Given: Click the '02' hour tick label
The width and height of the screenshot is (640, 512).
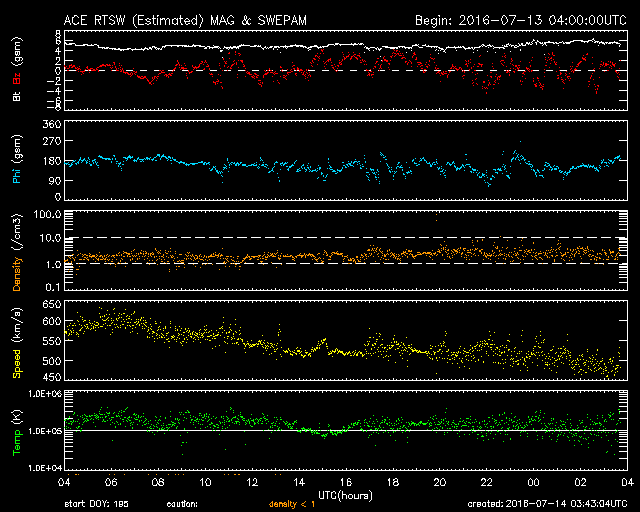Looking at the screenshot, I should coord(580,483).
